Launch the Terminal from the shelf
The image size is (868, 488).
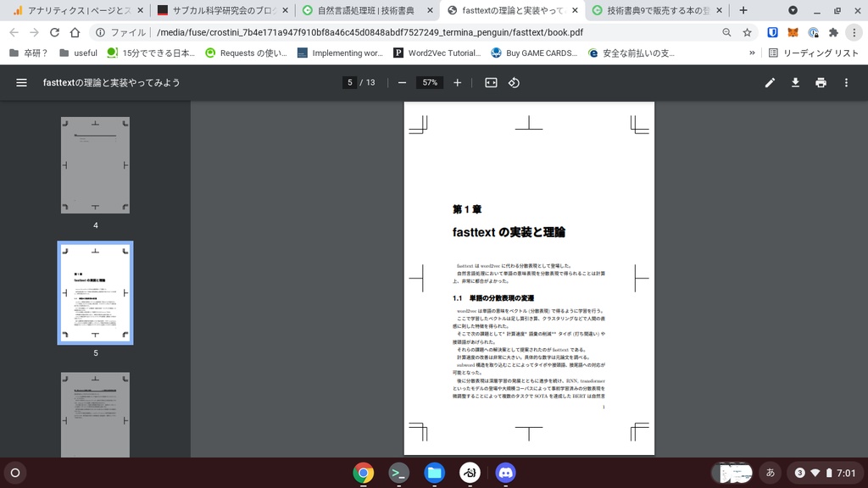(x=398, y=474)
